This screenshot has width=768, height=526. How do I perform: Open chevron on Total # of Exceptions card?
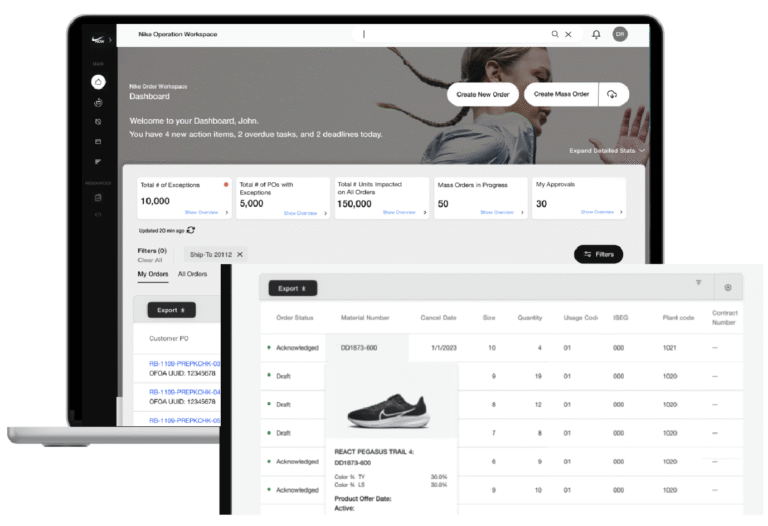[x=227, y=213]
